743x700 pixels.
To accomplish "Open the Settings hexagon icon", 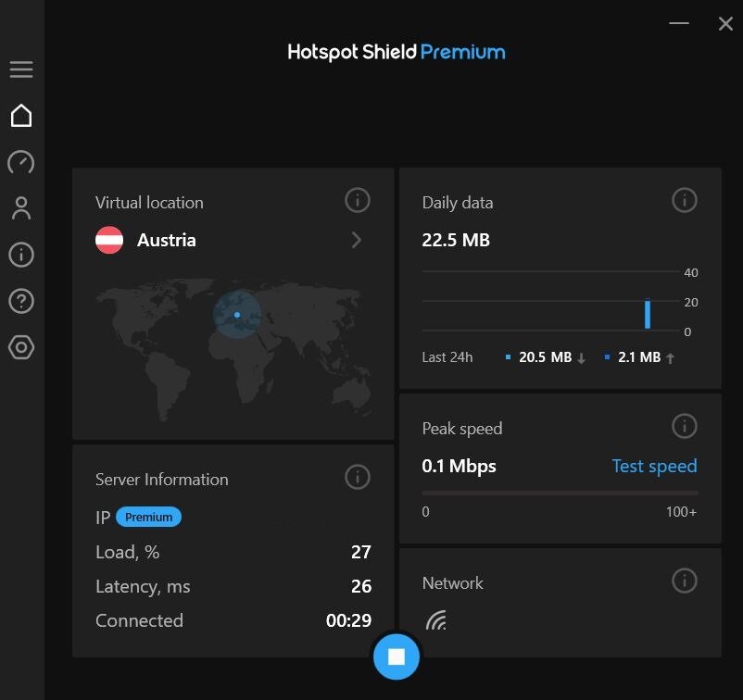I will coord(21,347).
